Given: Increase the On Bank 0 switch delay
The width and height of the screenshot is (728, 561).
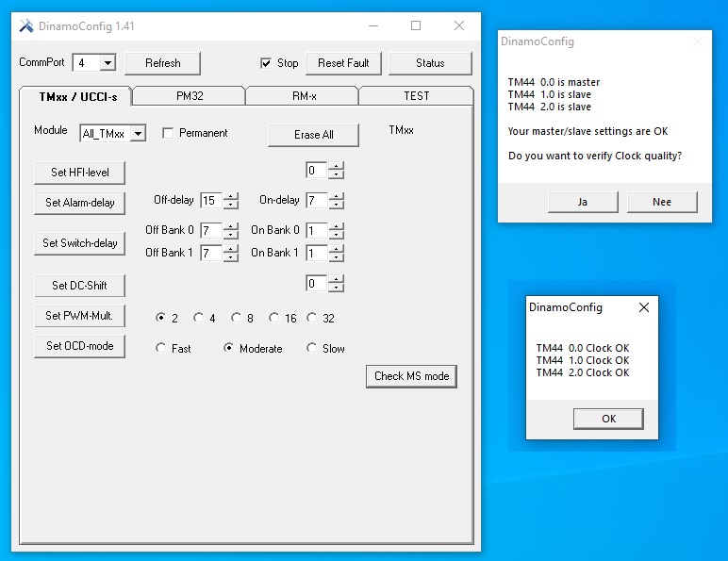Looking at the screenshot, I should click(337, 225).
